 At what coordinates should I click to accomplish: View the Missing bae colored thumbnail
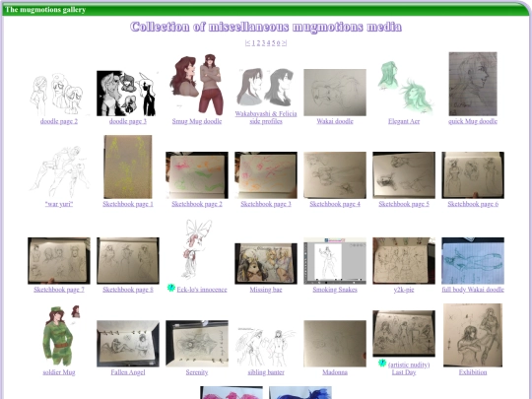click(266, 264)
